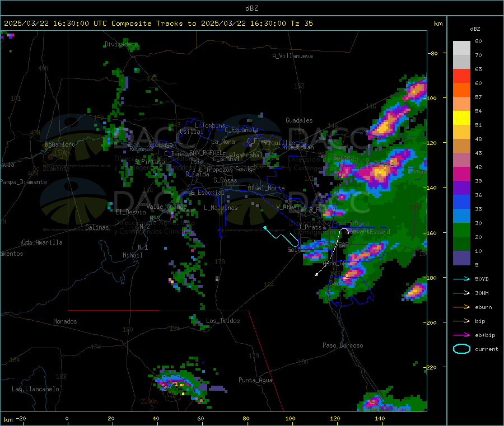This screenshot has height=426, width=504.
Task: Select the bright yellow 51-54 dBZ swatch
Action: pyautogui.click(x=461, y=118)
